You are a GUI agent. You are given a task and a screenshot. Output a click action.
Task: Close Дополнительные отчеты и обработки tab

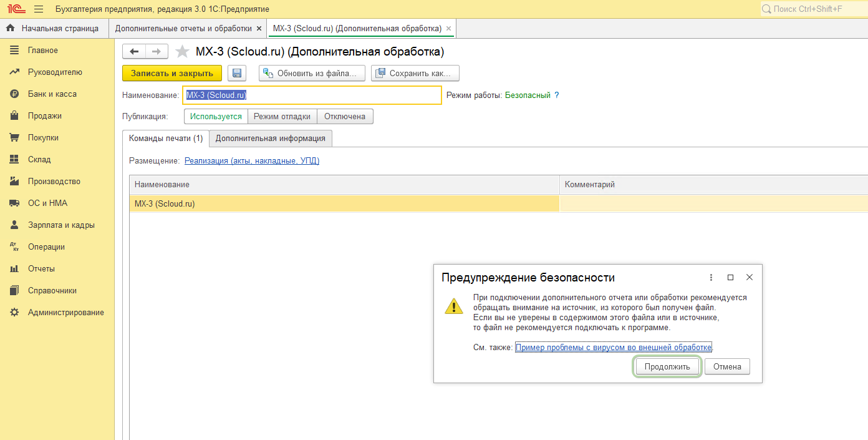259,29
